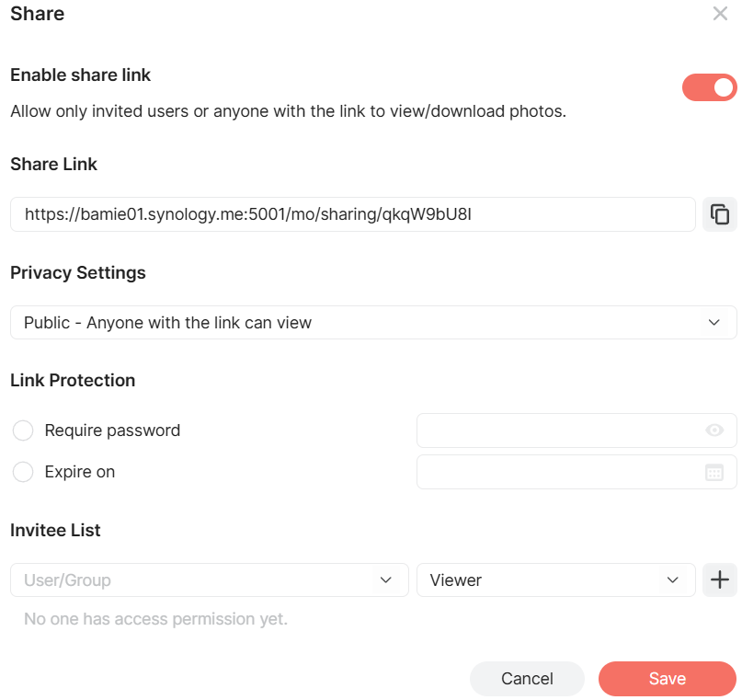Open the expiry date calendar icon
The image size is (742, 700).
(x=714, y=473)
